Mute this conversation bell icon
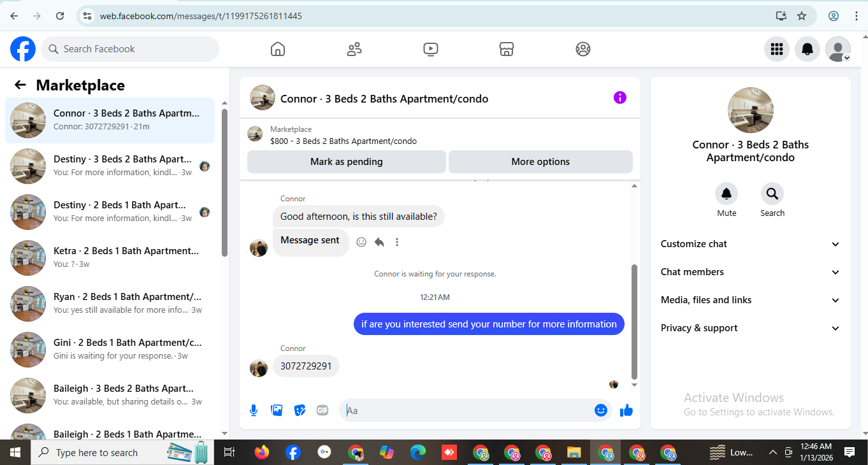Image resolution: width=868 pixels, height=465 pixels. tap(727, 194)
